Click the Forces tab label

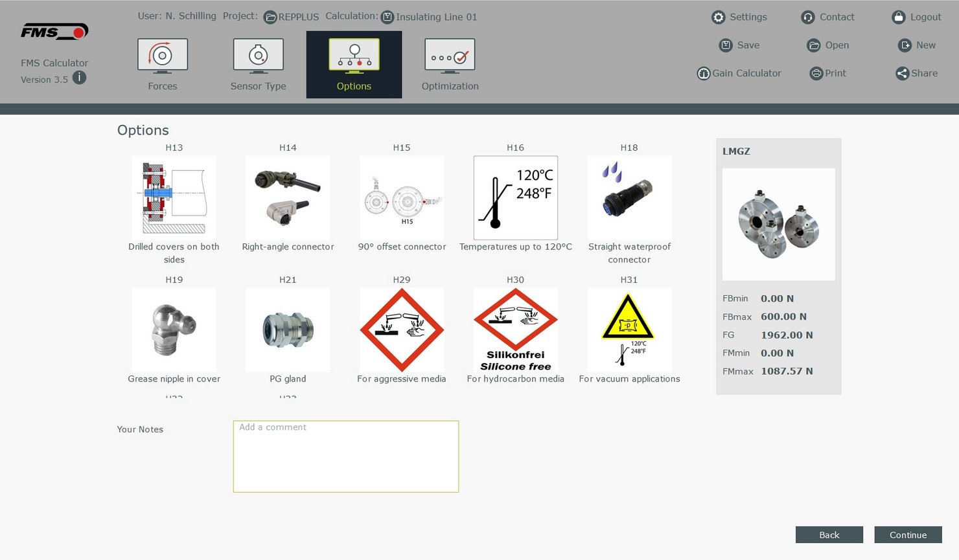click(163, 86)
